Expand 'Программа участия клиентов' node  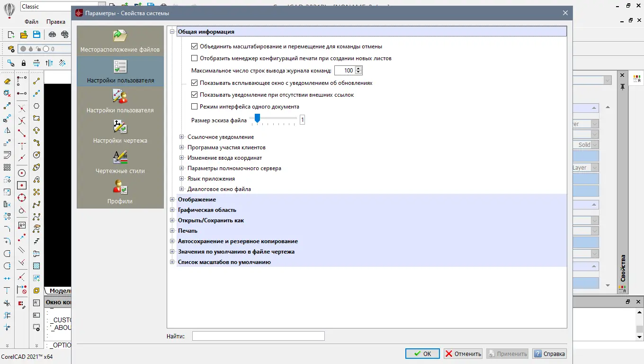(x=182, y=147)
